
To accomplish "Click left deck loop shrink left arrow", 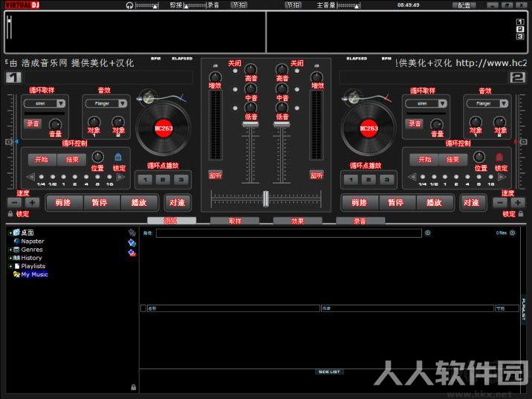I will coord(30,177).
